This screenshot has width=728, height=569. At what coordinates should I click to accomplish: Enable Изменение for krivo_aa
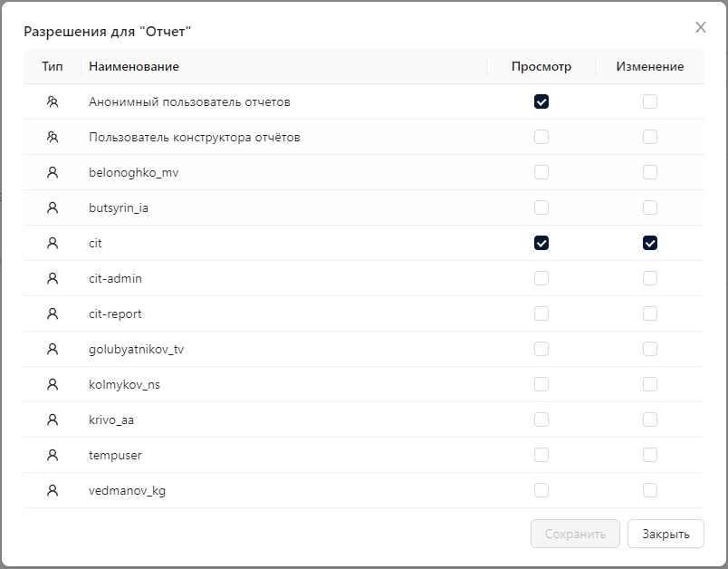coord(650,420)
